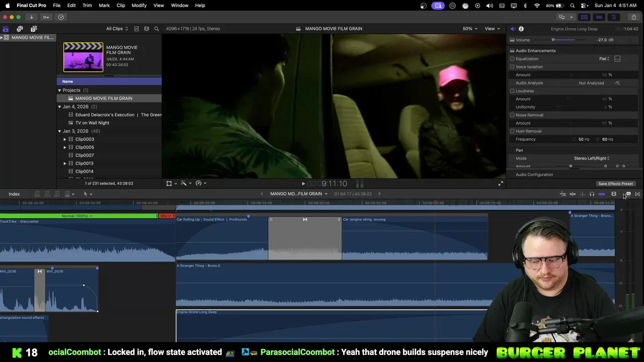Toggle the Volume section header icon

pyautogui.click(x=512, y=40)
